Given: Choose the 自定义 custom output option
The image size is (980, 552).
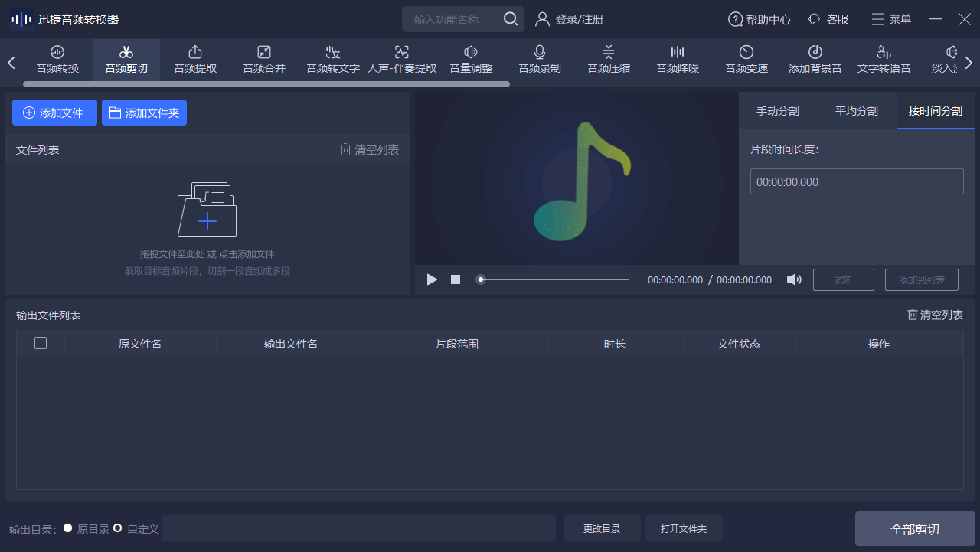Looking at the screenshot, I should click(x=117, y=528).
